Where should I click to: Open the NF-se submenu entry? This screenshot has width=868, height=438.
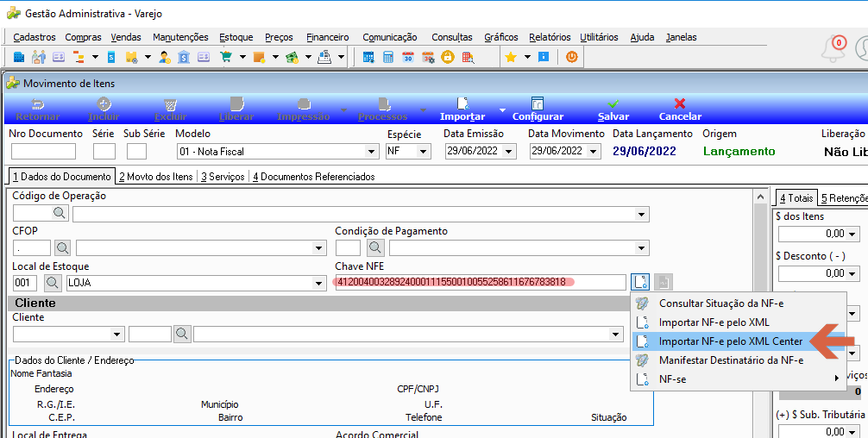[739, 379]
